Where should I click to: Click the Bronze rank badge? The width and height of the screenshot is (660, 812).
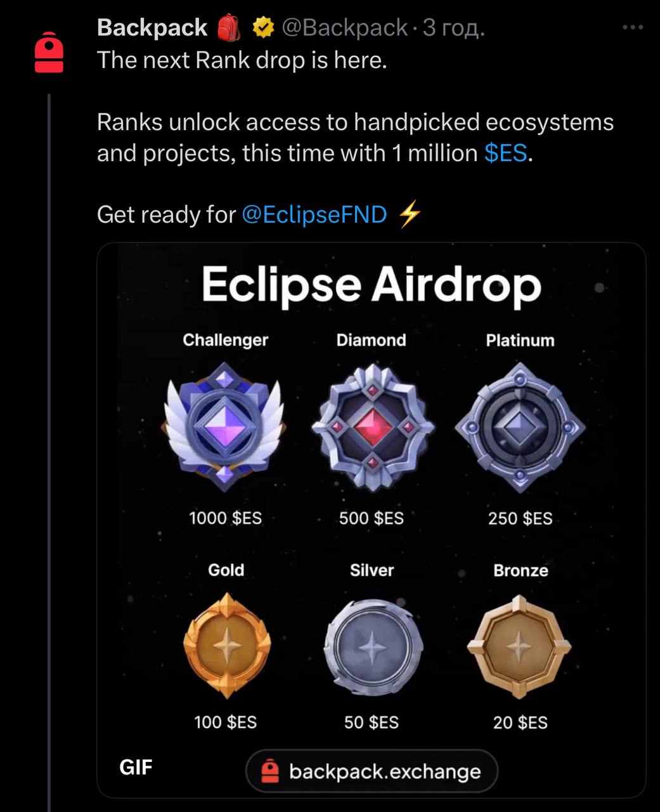519,646
